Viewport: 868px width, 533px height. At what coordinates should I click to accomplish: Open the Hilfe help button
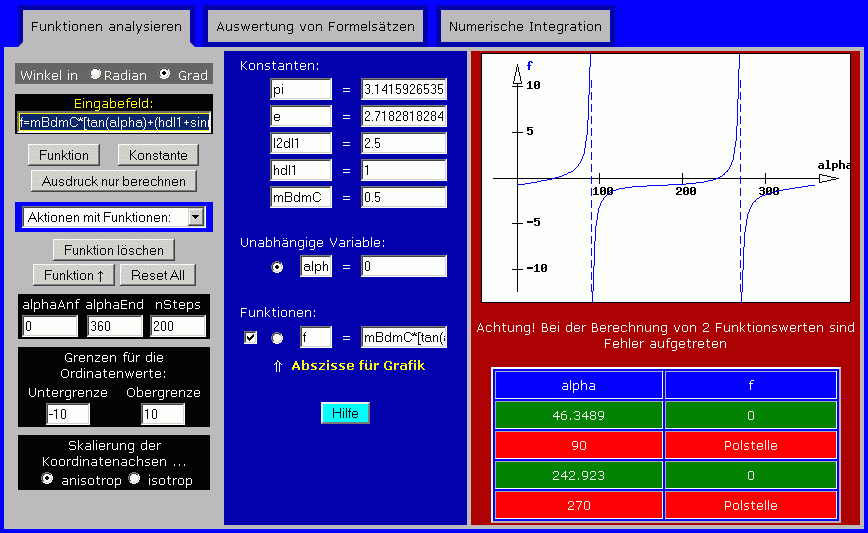(x=345, y=413)
